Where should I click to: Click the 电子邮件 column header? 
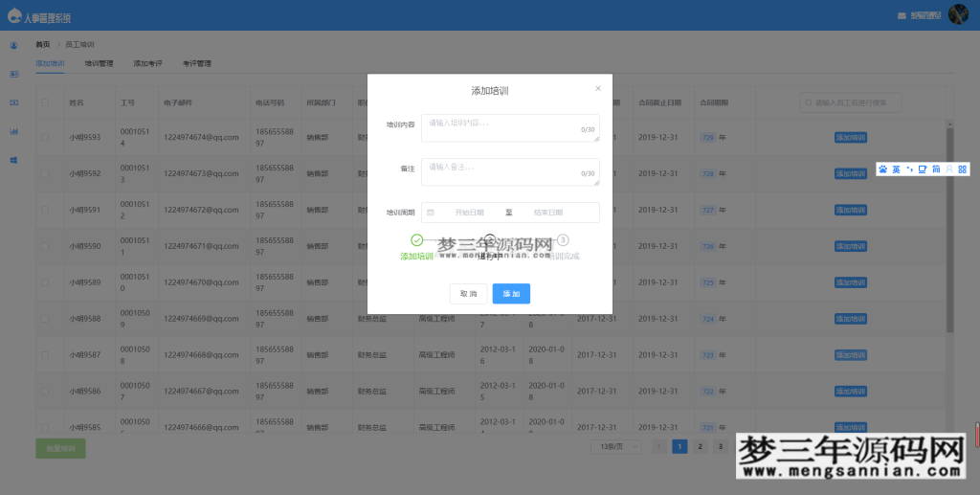178,102
